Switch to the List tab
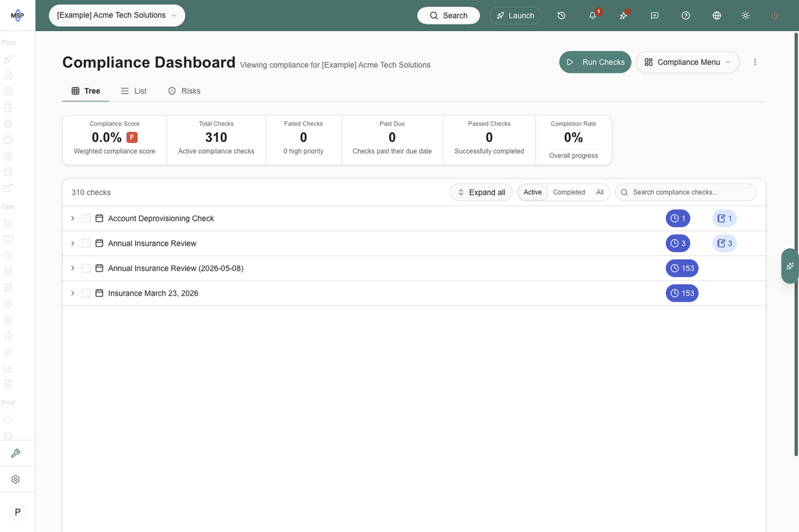The width and height of the screenshot is (799, 532). [x=134, y=91]
